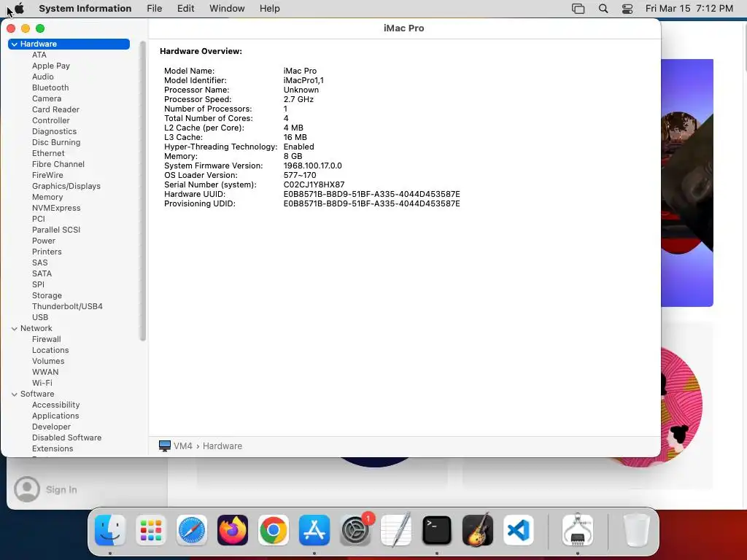The height and width of the screenshot is (560, 747).
Task: Click the sidebar vertical scrollbar
Action: click(142, 191)
